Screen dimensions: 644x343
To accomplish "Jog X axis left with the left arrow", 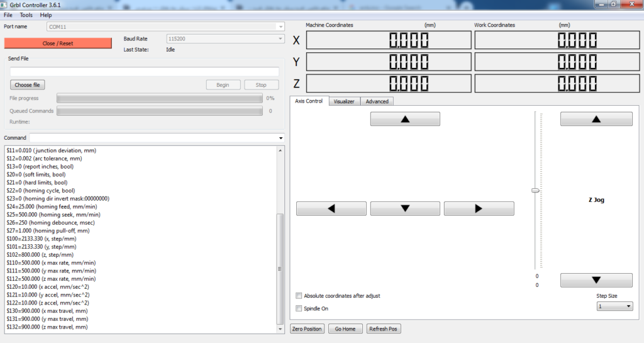I will [331, 208].
